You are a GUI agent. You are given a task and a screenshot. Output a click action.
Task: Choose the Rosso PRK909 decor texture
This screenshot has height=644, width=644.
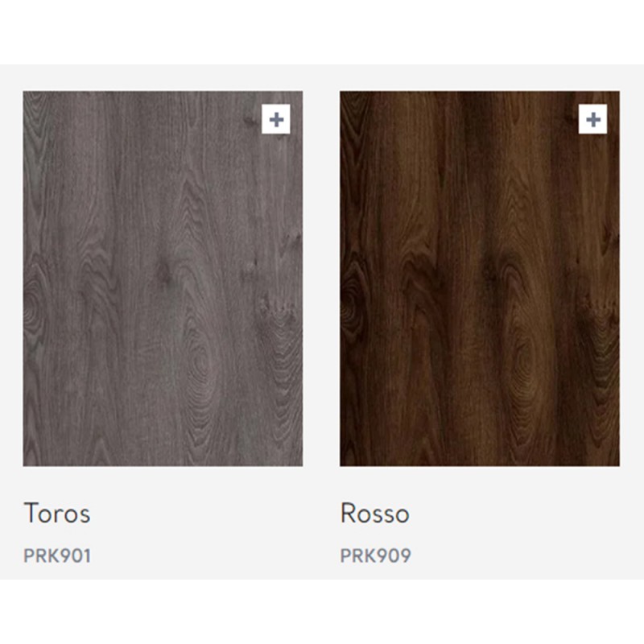click(480, 279)
